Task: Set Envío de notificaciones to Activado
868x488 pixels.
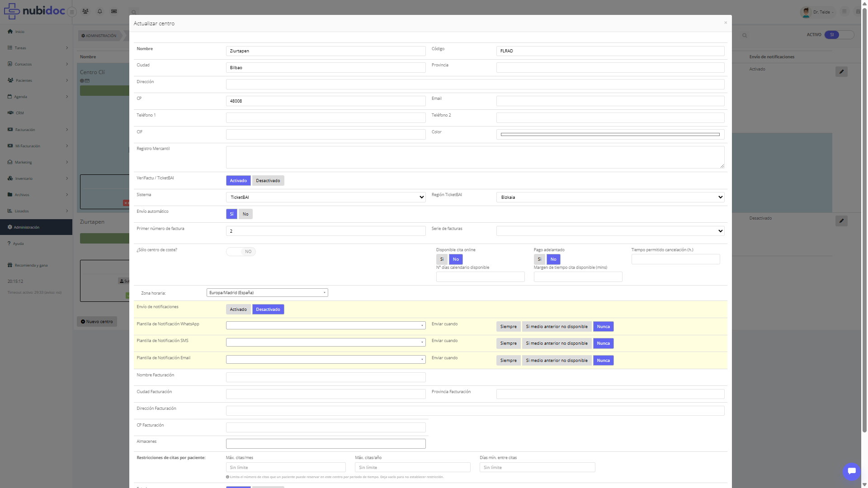Action: tap(238, 310)
